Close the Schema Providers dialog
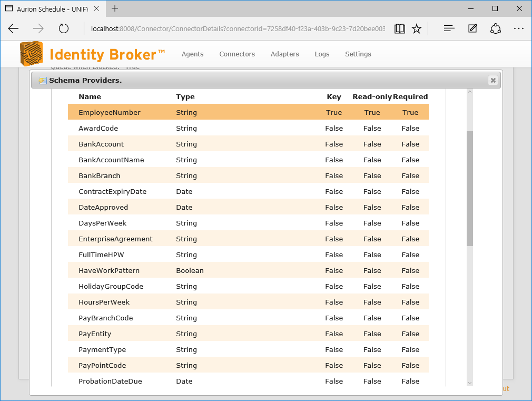 (x=493, y=80)
